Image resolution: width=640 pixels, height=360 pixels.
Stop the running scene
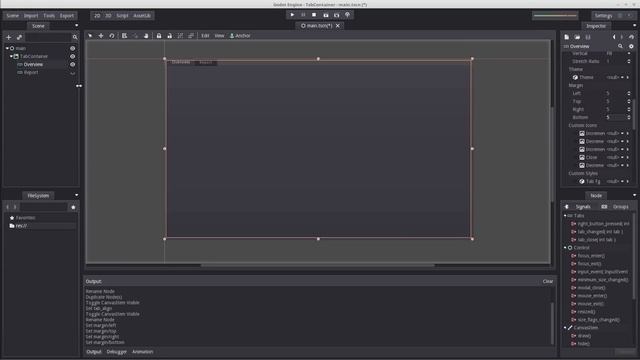pyautogui.click(x=314, y=15)
